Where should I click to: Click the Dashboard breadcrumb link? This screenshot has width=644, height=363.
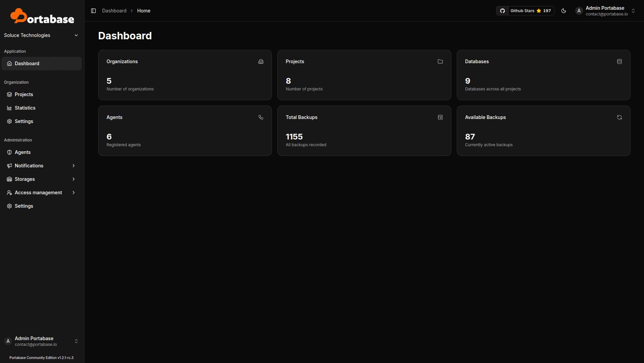(x=114, y=11)
